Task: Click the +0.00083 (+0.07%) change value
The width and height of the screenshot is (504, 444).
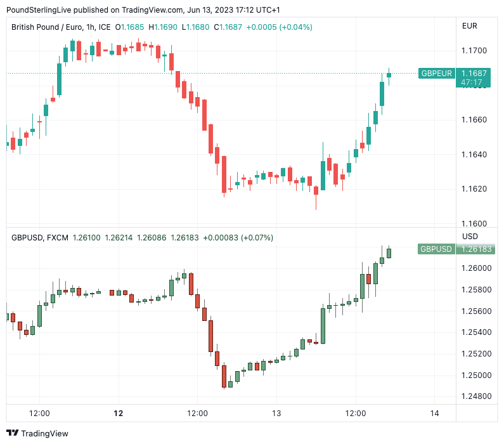Action: click(x=238, y=238)
